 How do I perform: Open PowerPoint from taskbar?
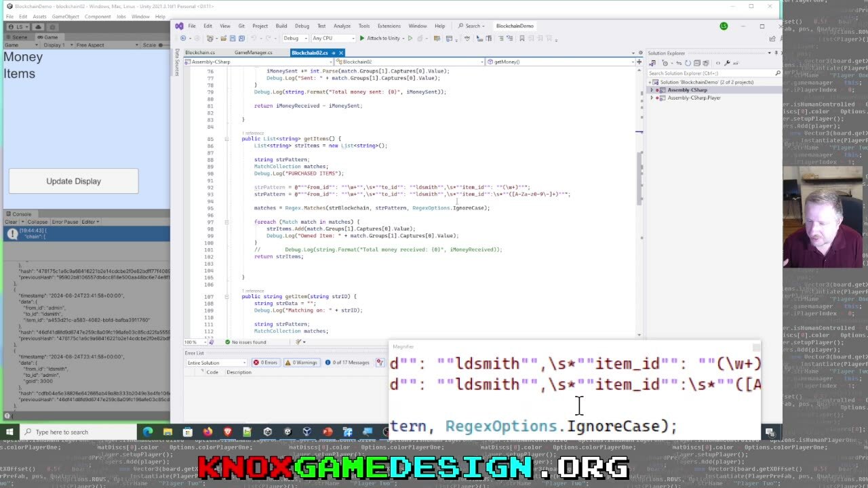click(328, 432)
